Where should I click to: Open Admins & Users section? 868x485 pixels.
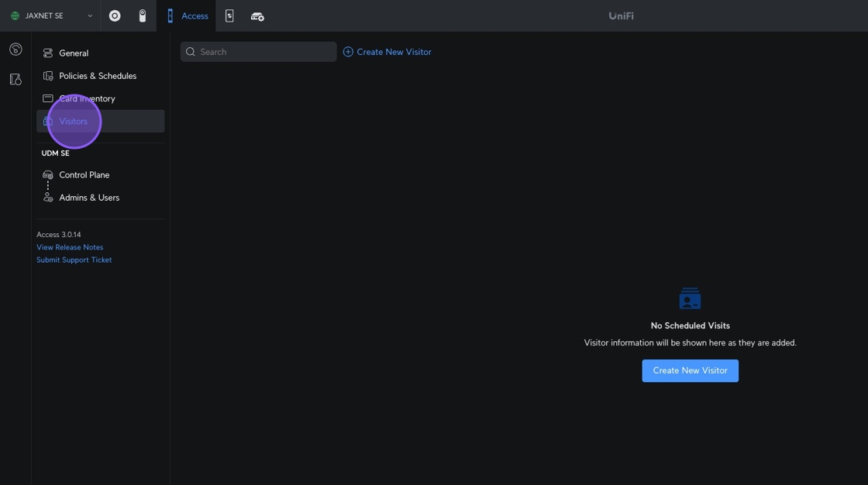[89, 198]
